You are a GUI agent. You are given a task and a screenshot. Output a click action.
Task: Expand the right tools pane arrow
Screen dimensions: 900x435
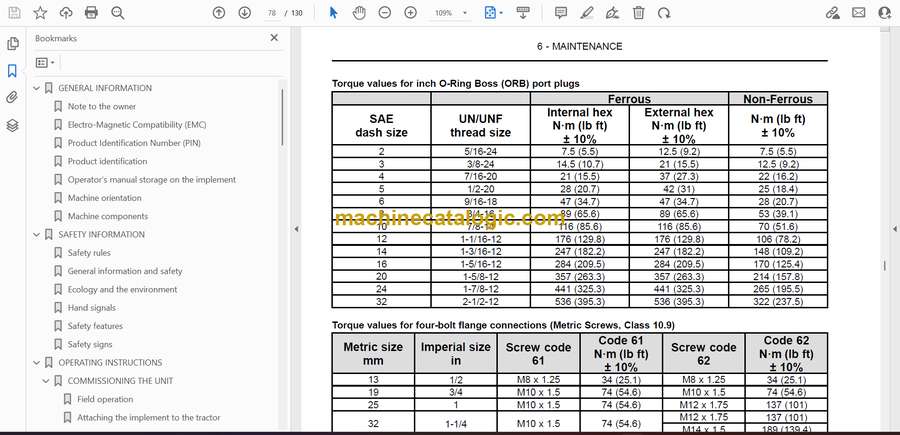[894, 229]
